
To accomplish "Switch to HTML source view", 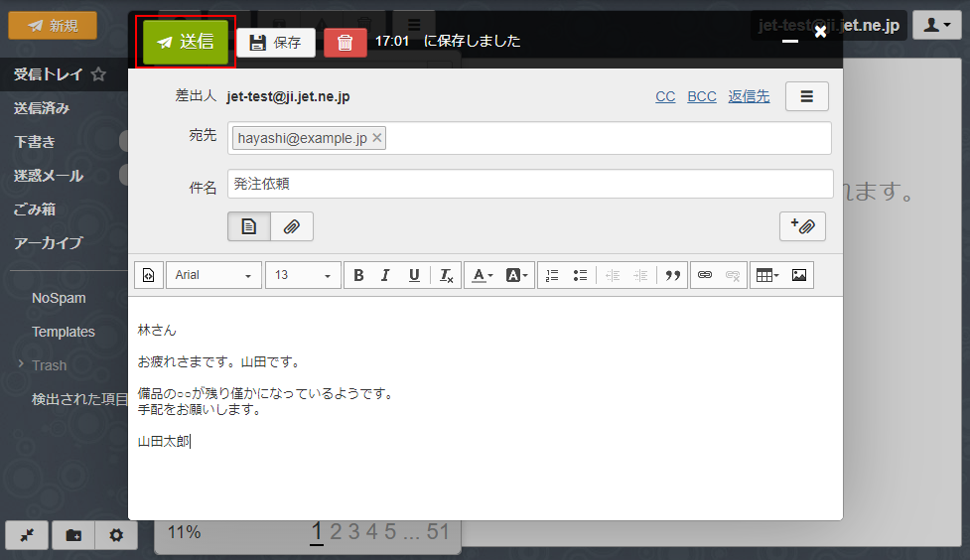I will click(148, 275).
